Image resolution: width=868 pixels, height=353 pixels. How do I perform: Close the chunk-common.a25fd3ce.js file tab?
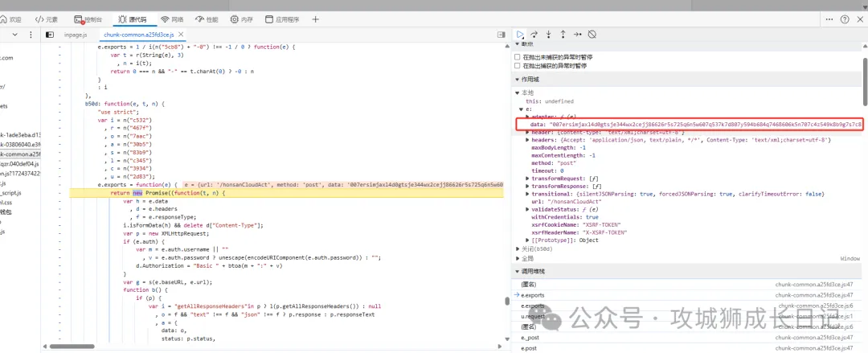pyautogui.click(x=182, y=35)
